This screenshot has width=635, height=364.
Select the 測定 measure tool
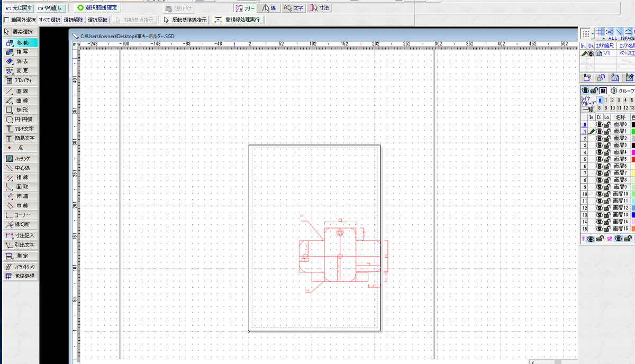pos(20,256)
